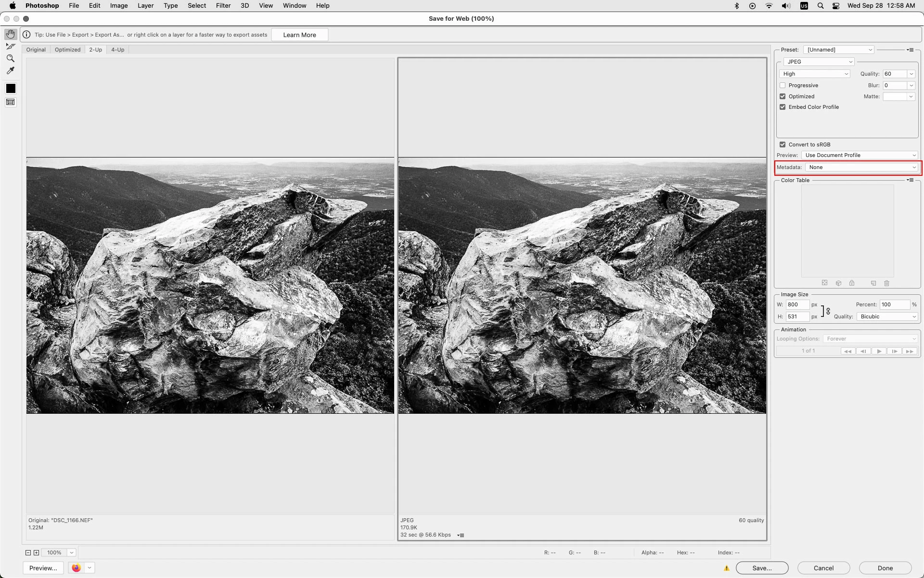Screen dimensions: 924x578
Task: Expand the Metadata dropdown
Action: pyautogui.click(x=861, y=167)
